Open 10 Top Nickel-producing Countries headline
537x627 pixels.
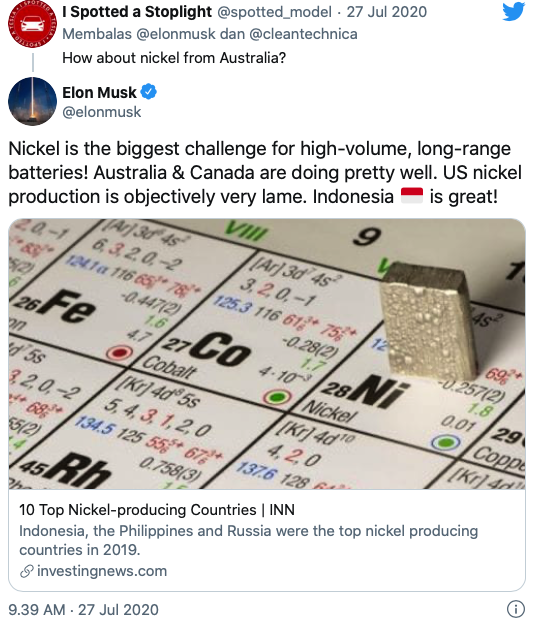157,510
